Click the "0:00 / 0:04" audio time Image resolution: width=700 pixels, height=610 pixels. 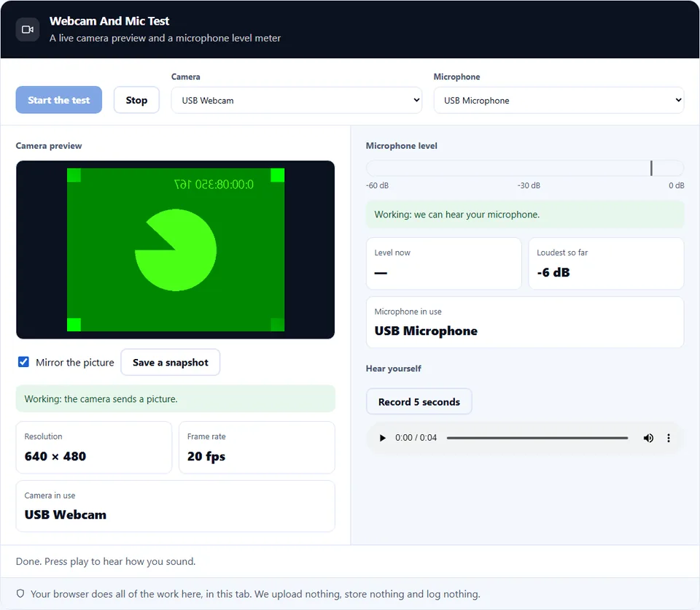416,438
